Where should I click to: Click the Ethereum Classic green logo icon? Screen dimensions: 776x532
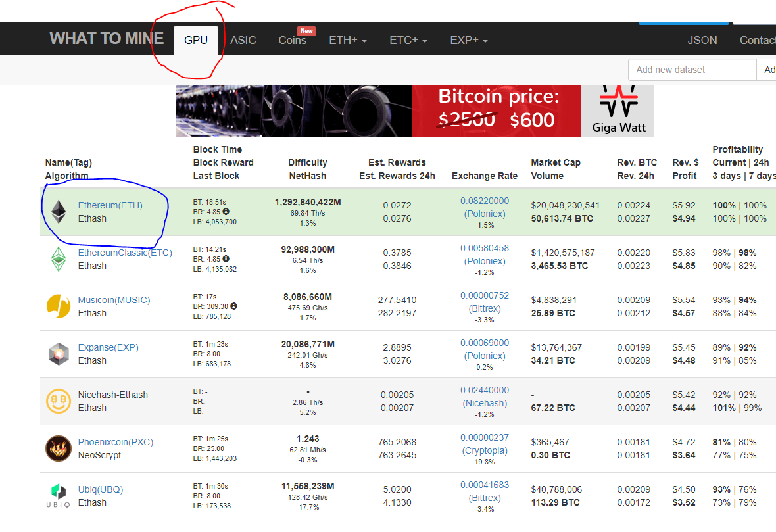59,259
